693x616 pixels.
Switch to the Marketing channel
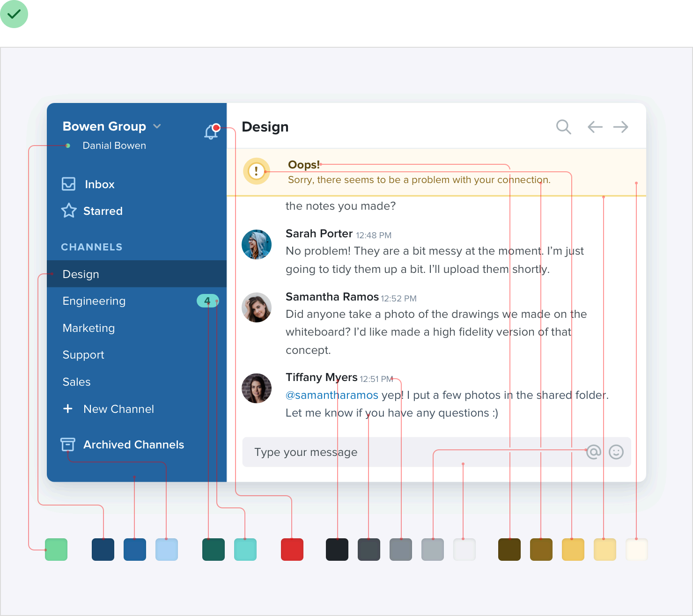pos(137,328)
